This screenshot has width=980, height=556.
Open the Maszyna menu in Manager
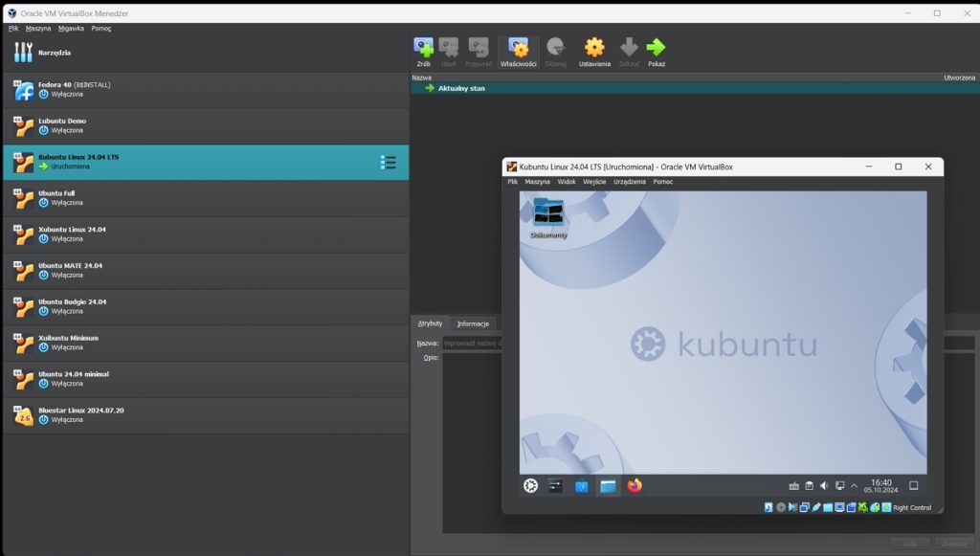(x=38, y=28)
